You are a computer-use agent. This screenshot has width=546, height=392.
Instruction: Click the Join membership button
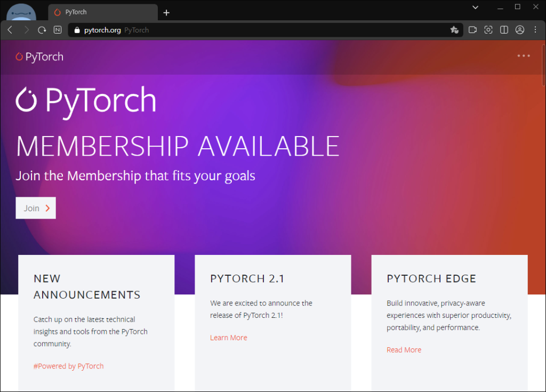click(36, 208)
